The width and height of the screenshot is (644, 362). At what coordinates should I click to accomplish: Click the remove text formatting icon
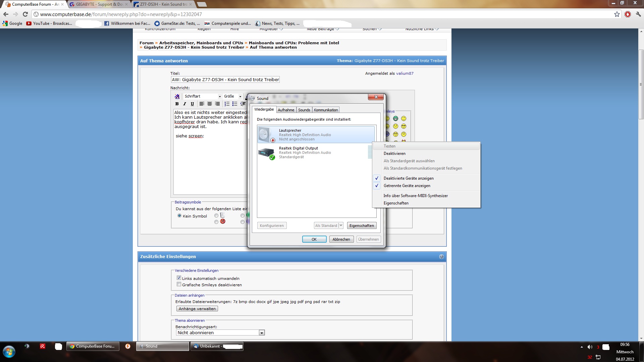[177, 97]
